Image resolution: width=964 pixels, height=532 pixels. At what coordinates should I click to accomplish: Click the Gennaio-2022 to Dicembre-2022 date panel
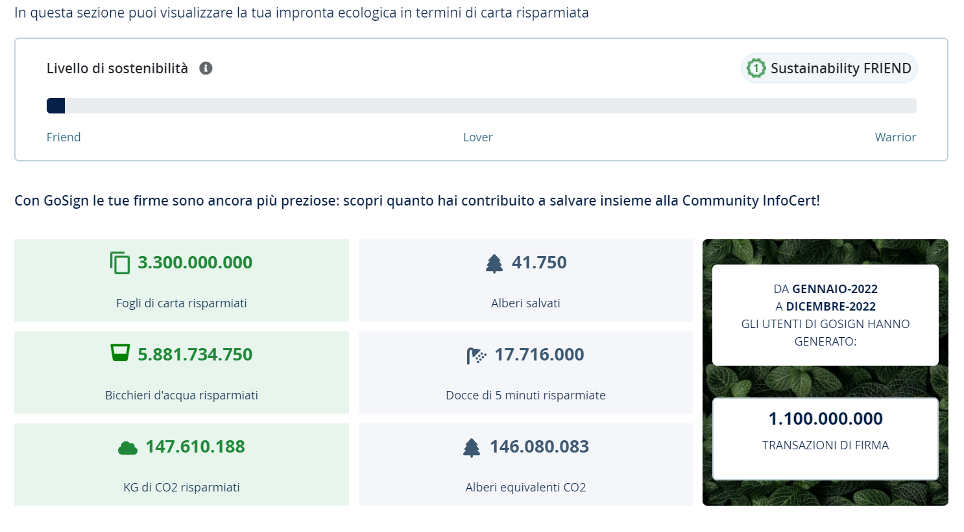(825, 314)
